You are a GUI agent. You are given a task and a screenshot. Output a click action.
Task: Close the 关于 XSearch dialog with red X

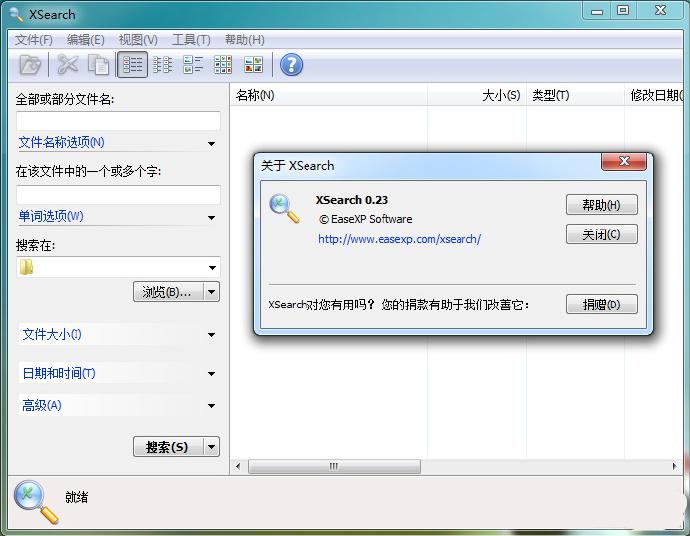(x=624, y=161)
